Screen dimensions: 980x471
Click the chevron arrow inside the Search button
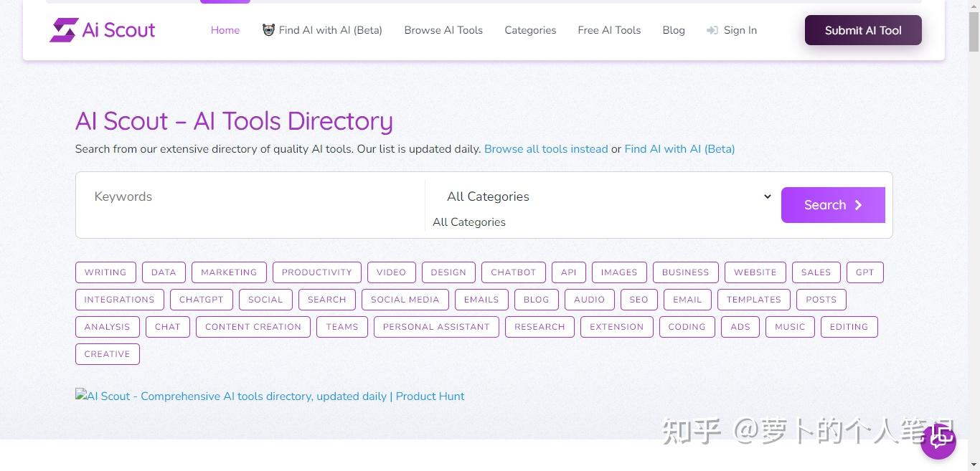click(x=859, y=205)
